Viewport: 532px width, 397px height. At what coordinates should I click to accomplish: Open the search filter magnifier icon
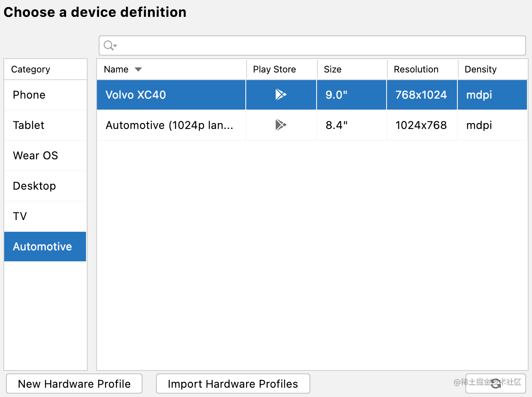coord(108,45)
